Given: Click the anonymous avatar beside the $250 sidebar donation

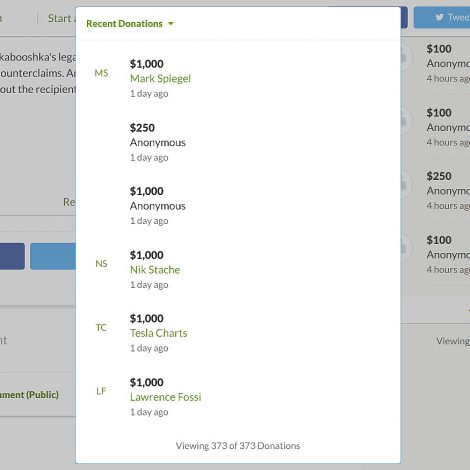Looking at the screenshot, I should pyautogui.click(x=403, y=184).
